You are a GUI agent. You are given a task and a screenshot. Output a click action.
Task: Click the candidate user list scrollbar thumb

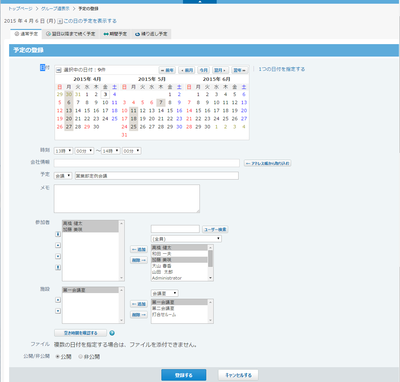pos(210,258)
